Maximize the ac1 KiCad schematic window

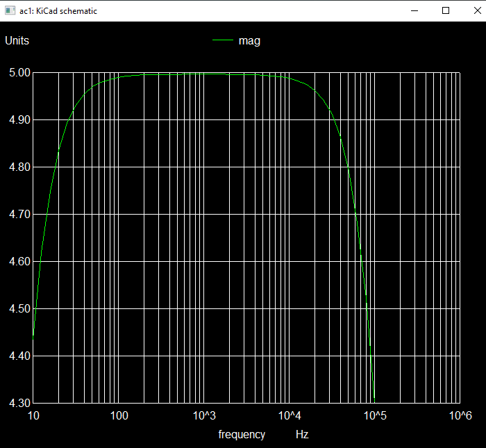click(446, 10)
